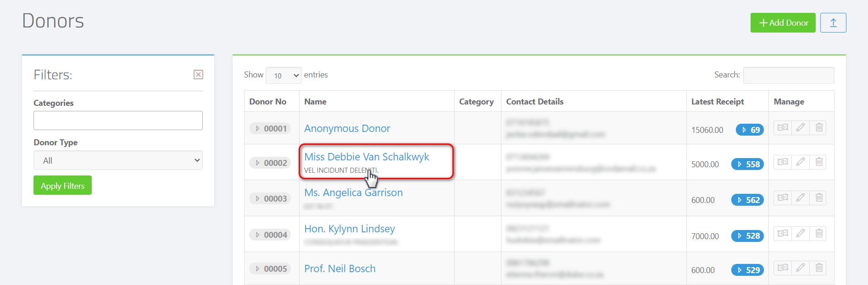Open the Show entries dropdown
Image resolution: width=868 pixels, height=285 pixels.
pyautogui.click(x=284, y=75)
